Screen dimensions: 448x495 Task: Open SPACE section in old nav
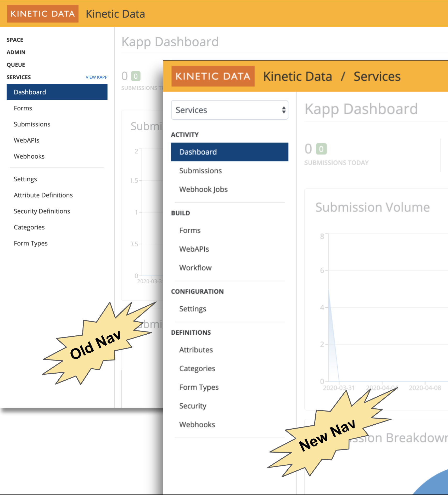pyautogui.click(x=15, y=40)
